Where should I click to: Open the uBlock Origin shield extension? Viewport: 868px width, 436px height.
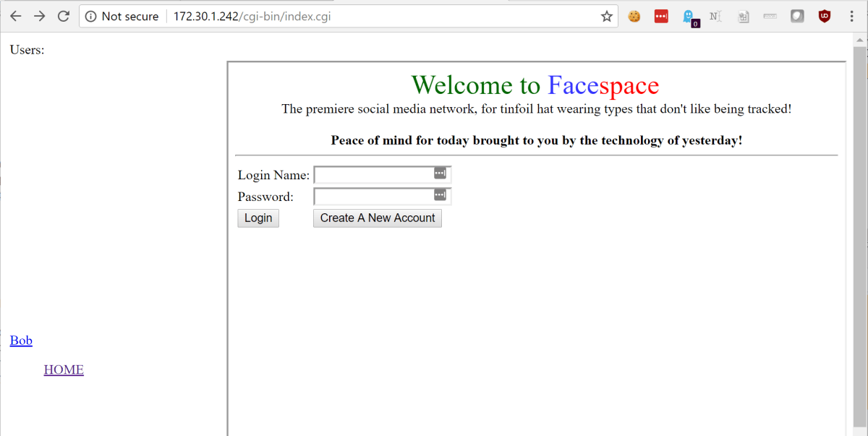click(x=825, y=17)
